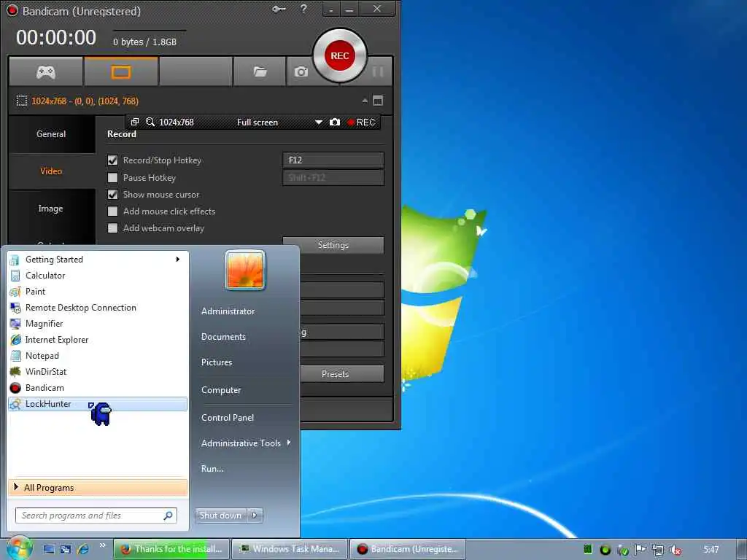
Task: Launch Calculator from Start menu
Action: point(98,275)
